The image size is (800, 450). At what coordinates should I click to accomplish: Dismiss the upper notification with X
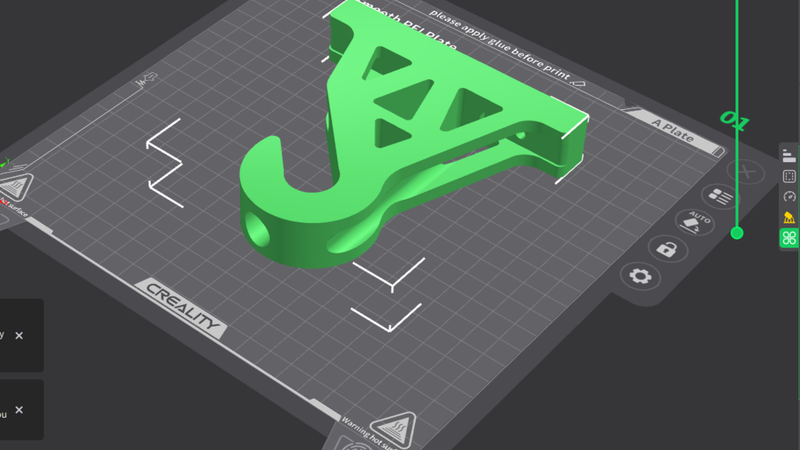(x=19, y=336)
